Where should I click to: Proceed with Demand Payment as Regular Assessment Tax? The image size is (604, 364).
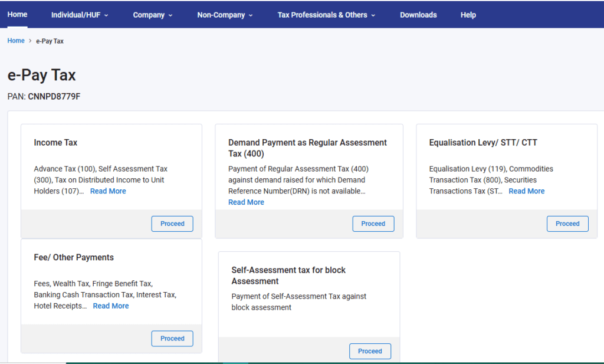pos(373,224)
